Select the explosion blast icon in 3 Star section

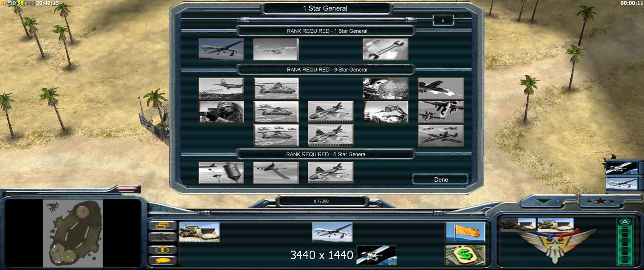386,88
